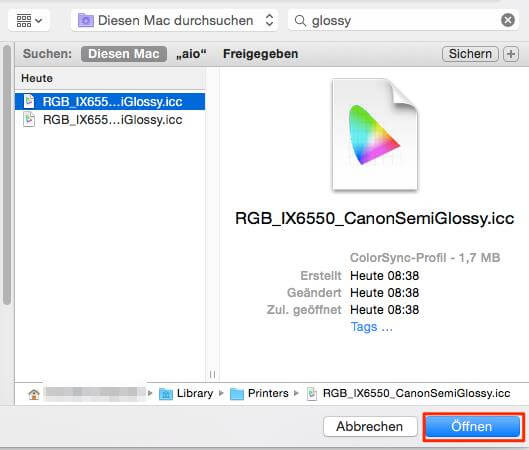529x450 pixels.
Task: Click the large ColorSync profile preview icon
Action: point(375,135)
